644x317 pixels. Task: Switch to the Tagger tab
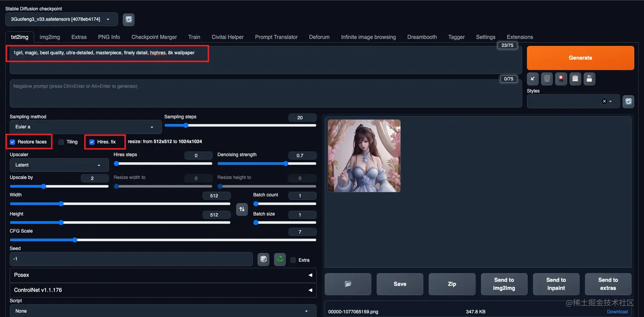pyautogui.click(x=456, y=37)
